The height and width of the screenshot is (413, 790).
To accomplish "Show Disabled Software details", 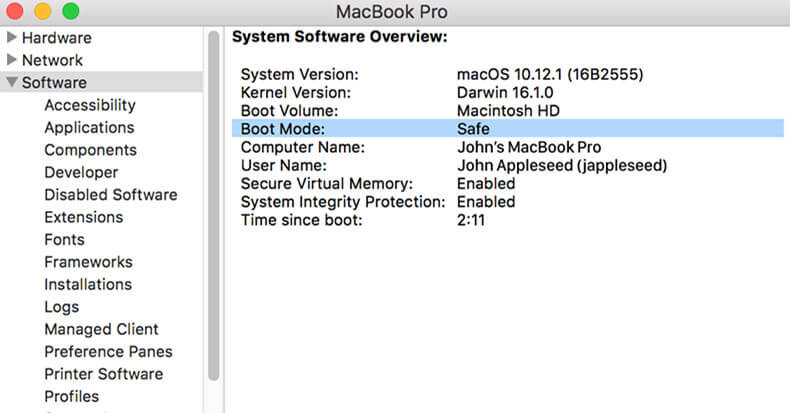I will (111, 194).
